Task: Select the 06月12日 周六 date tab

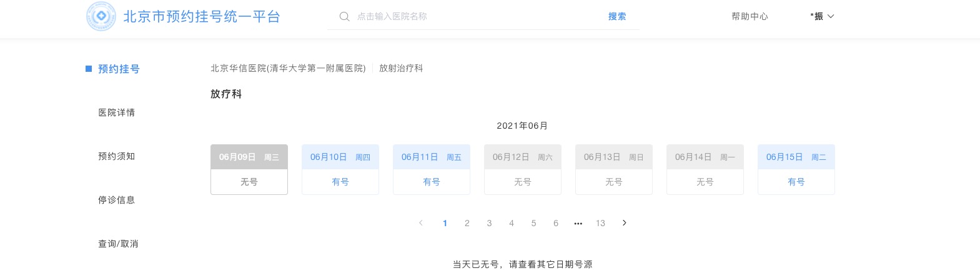Action: point(523,157)
